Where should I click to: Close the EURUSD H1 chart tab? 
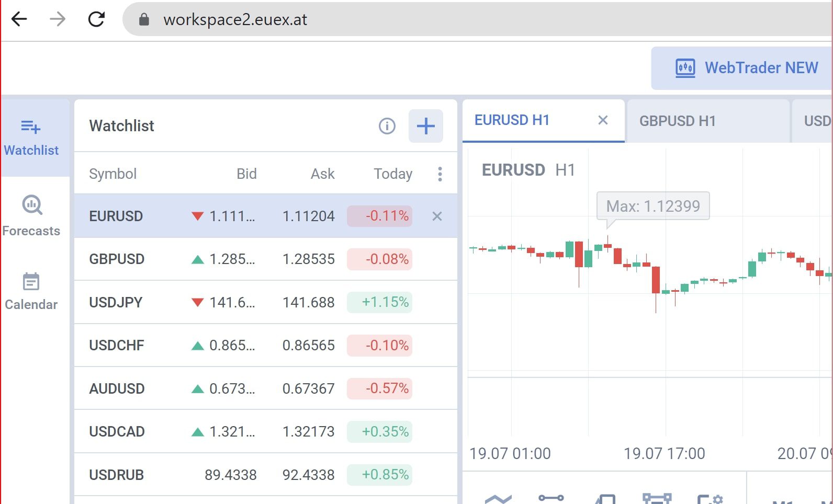(x=603, y=120)
